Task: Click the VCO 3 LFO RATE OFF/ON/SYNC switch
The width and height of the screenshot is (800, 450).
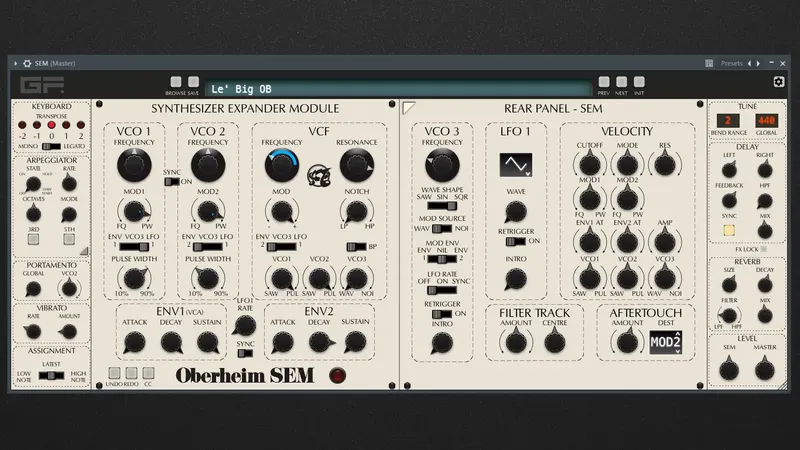Action: click(x=442, y=290)
